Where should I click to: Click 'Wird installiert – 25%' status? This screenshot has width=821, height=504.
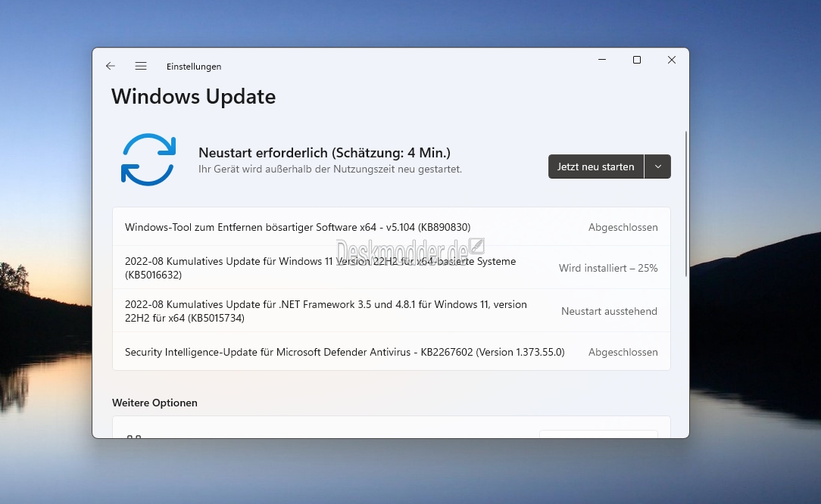click(608, 268)
